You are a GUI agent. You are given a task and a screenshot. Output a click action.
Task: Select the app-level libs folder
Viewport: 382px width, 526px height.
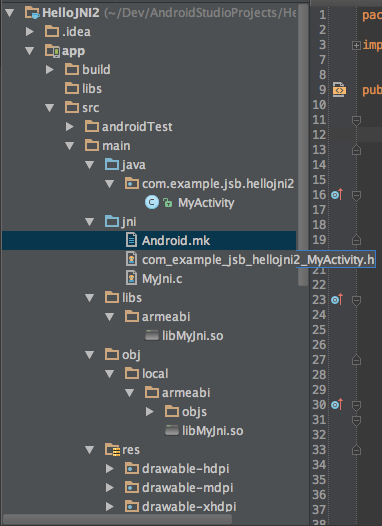coord(92,89)
